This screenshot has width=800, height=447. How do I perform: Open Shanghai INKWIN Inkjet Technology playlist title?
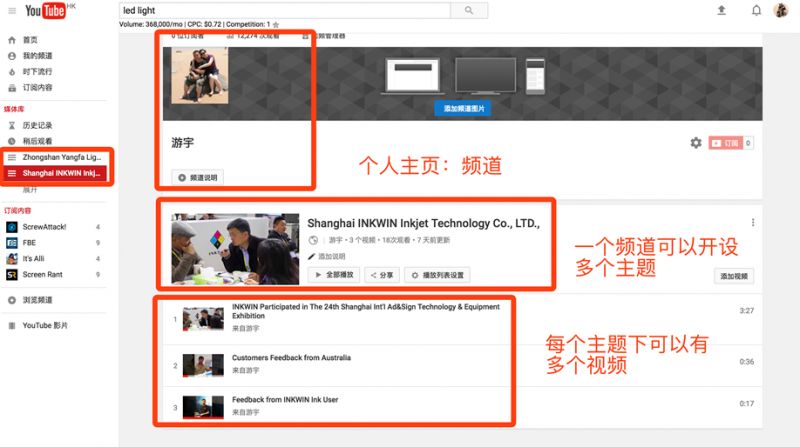423,223
